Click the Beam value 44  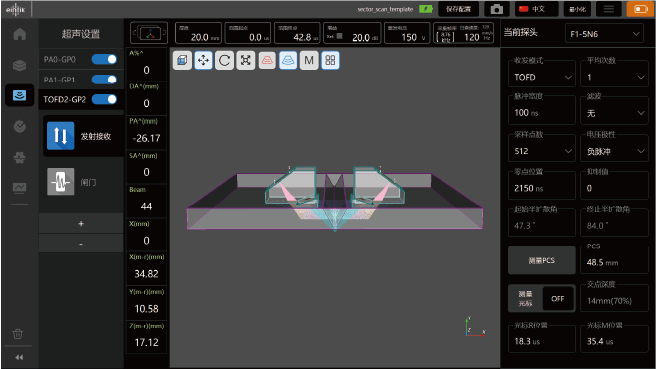[x=146, y=206]
